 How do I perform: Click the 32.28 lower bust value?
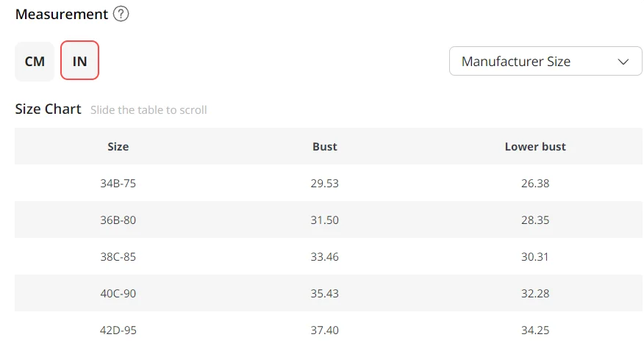535,294
